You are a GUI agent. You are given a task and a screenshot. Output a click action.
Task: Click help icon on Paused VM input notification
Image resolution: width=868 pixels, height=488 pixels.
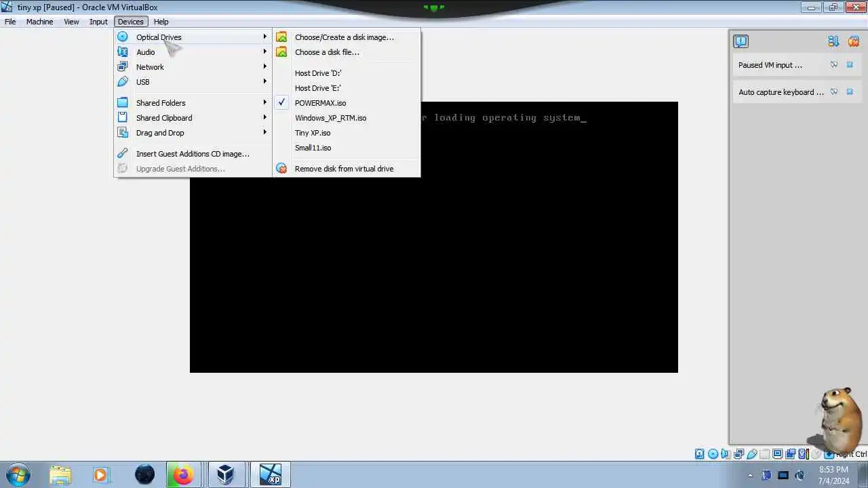point(834,65)
